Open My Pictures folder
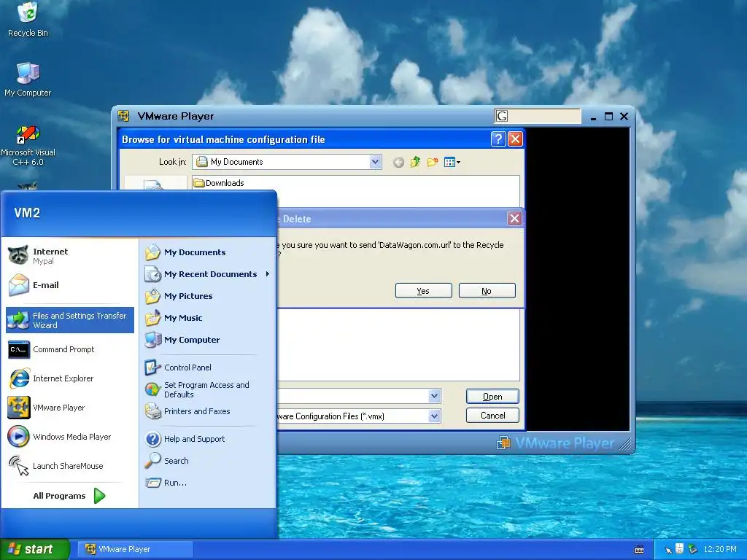This screenshot has width=747, height=560. pyautogui.click(x=207, y=296)
